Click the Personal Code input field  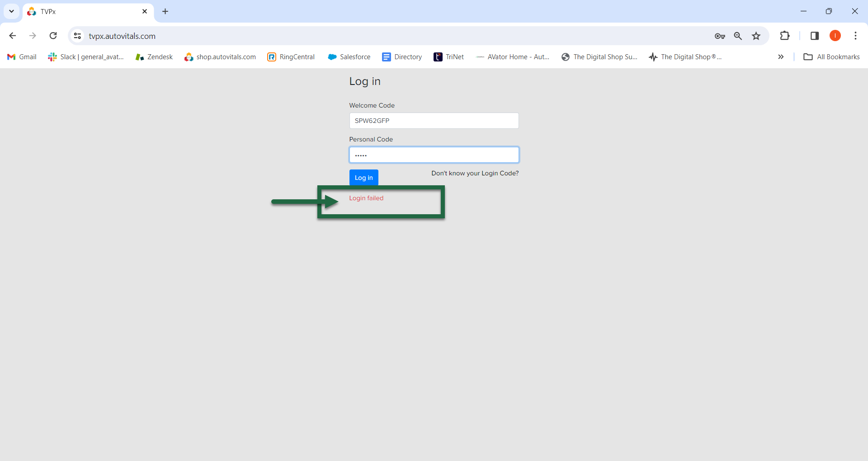tap(434, 155)
